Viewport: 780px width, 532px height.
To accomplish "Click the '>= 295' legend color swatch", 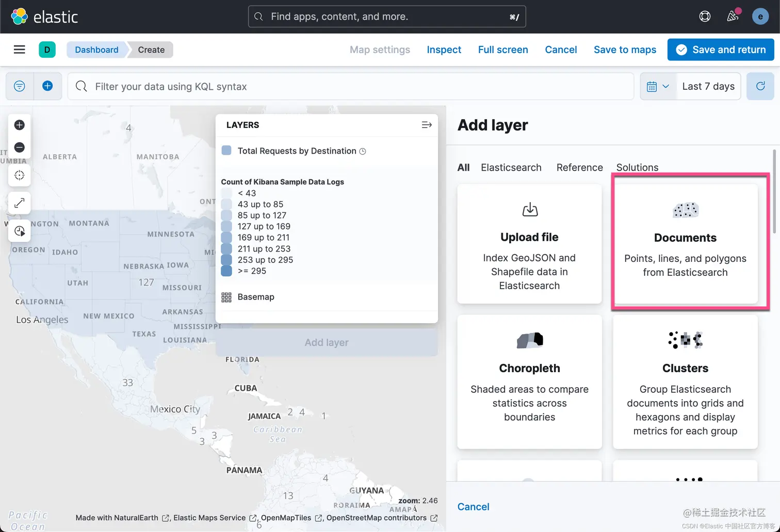I will pos(226,271).
